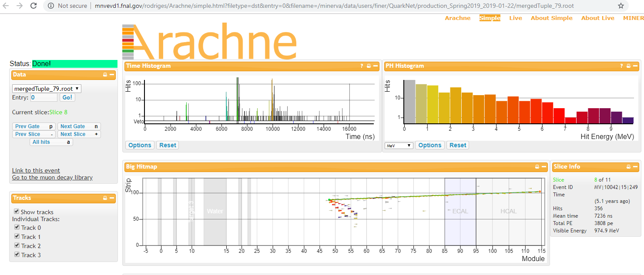Viewport: 644px width, 275px height.
Task: Print the Big Hitmap panel
Action: [x=537, y=167]
